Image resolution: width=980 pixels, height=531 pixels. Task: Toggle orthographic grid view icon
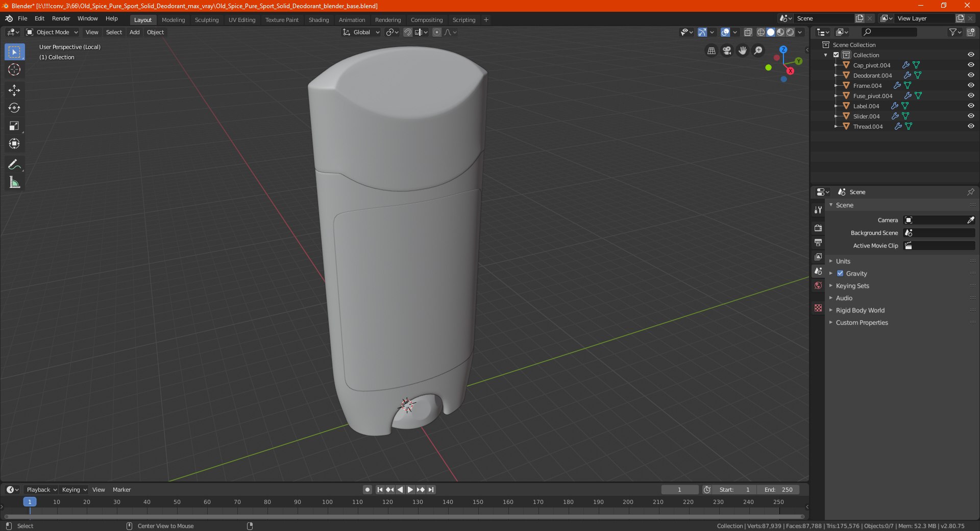711,51
